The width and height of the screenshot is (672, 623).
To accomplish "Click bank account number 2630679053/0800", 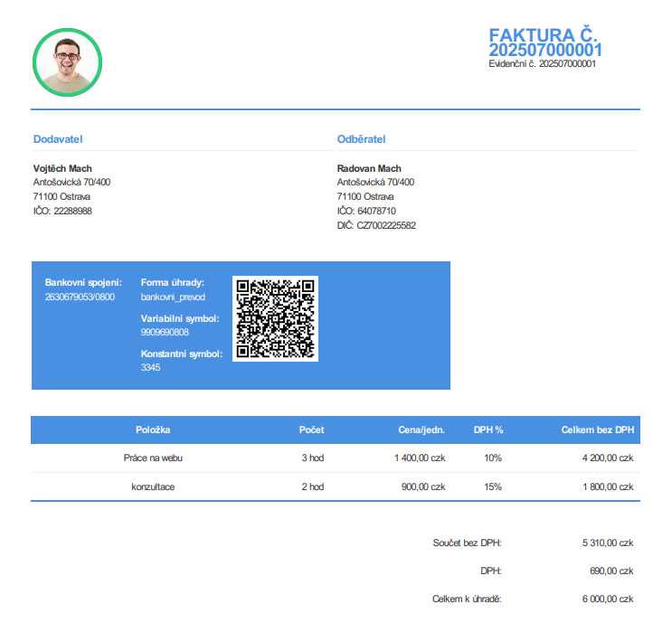I will pos(80,297).
